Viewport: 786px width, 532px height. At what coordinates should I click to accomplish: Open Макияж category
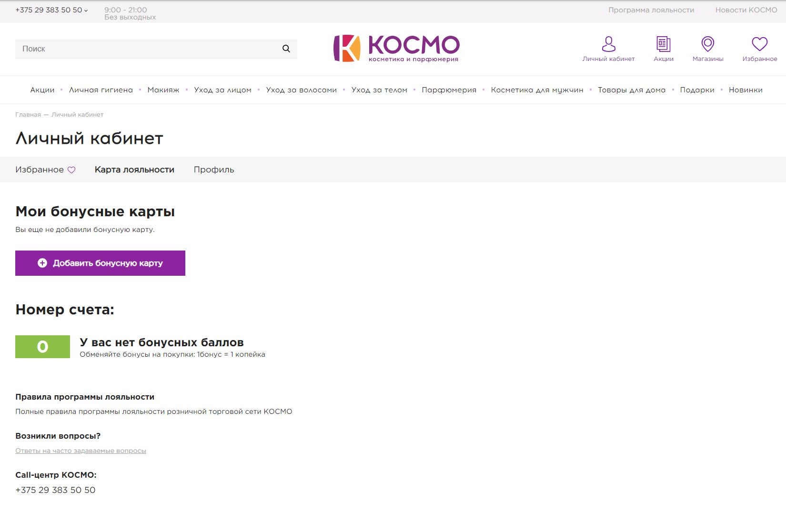click(x=163, y=90)
